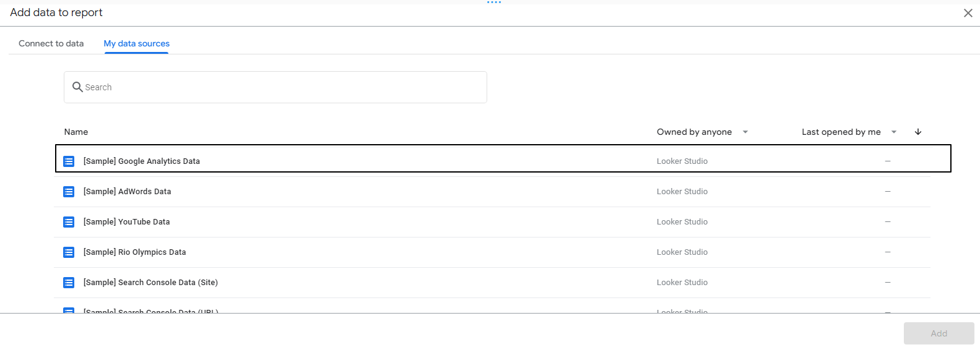Click the Rio Olympics Data source icon
The height and width of the screenshot is (355, 980).
click(69, 252)
